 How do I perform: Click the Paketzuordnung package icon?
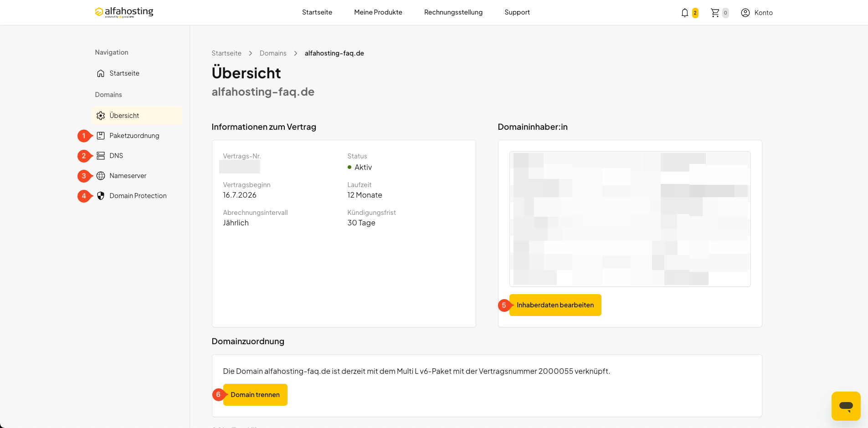click(101, 136)
